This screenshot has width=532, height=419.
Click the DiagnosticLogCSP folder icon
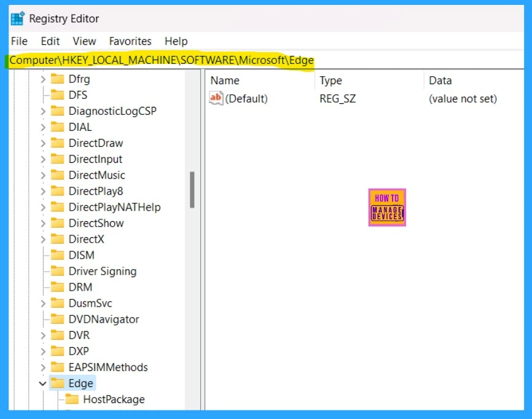pyautogui.click(x=57, y=111)
